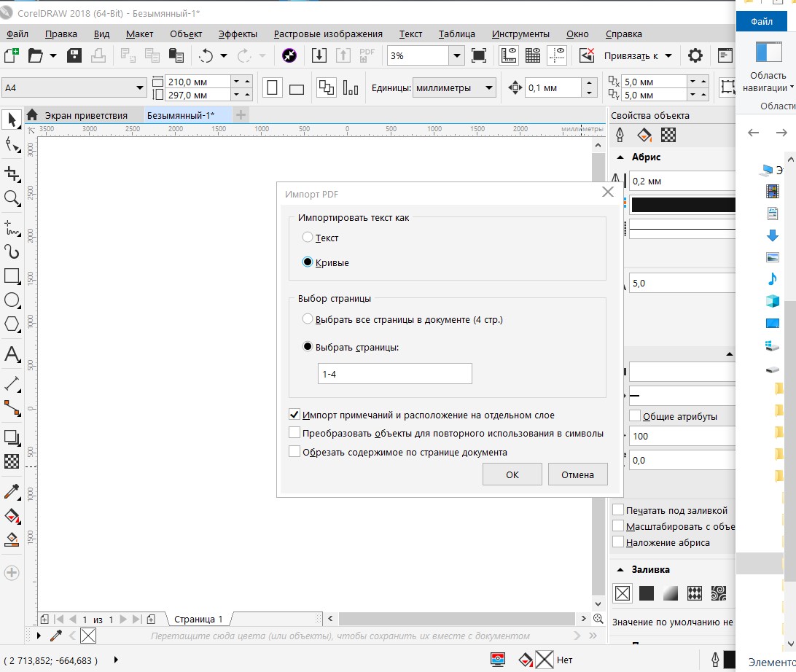Select the Rectangle tool

point(12,276)
